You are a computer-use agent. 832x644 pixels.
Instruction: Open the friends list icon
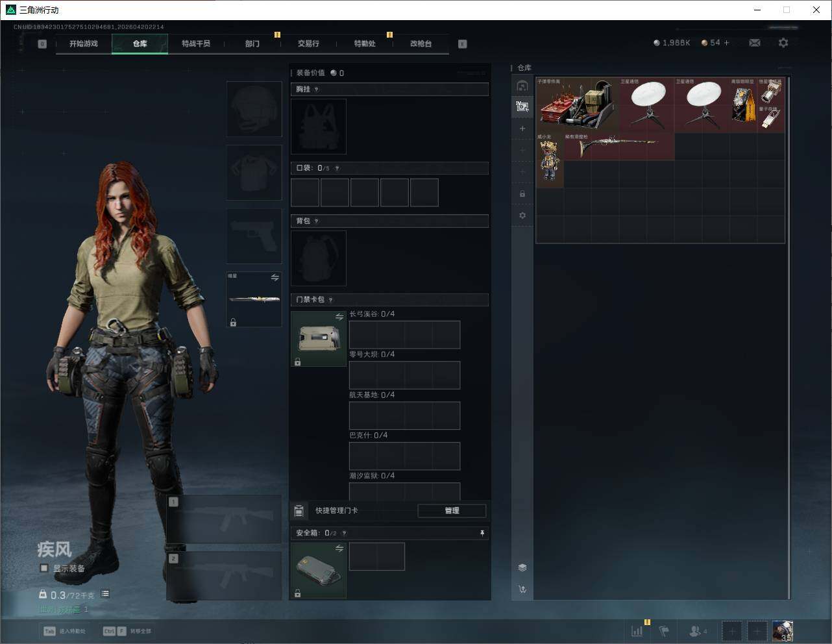(697, 630)
